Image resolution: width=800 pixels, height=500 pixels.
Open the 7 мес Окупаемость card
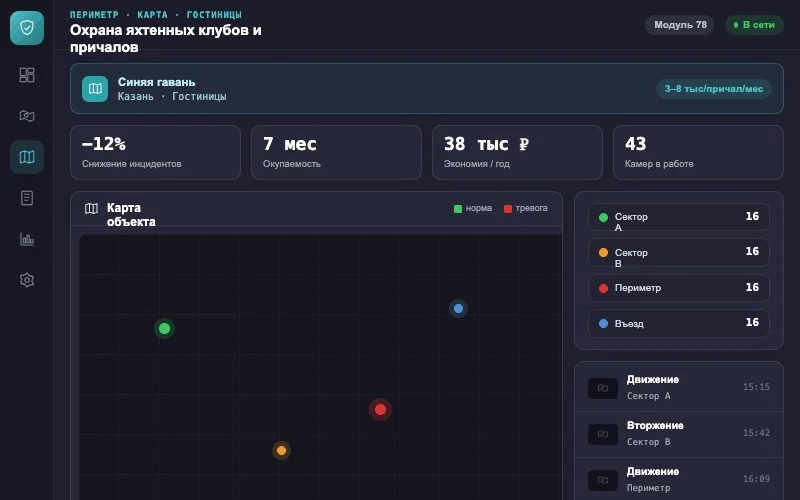tap(336, 153)
